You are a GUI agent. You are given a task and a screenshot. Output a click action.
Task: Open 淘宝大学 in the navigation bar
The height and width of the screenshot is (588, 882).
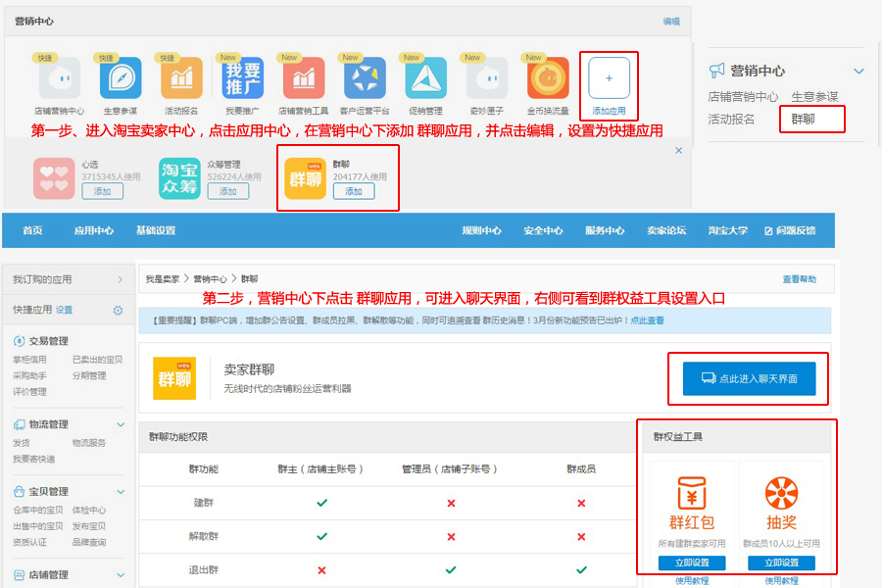728,230
